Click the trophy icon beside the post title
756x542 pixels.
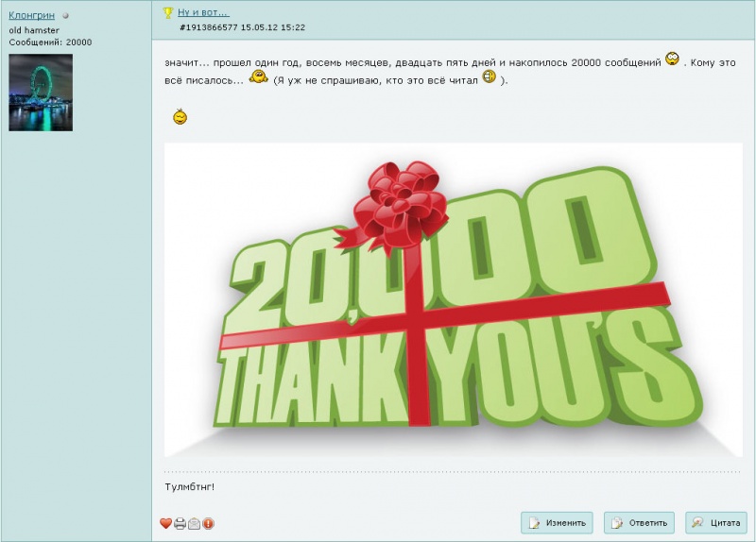click(x=168, y=13)
